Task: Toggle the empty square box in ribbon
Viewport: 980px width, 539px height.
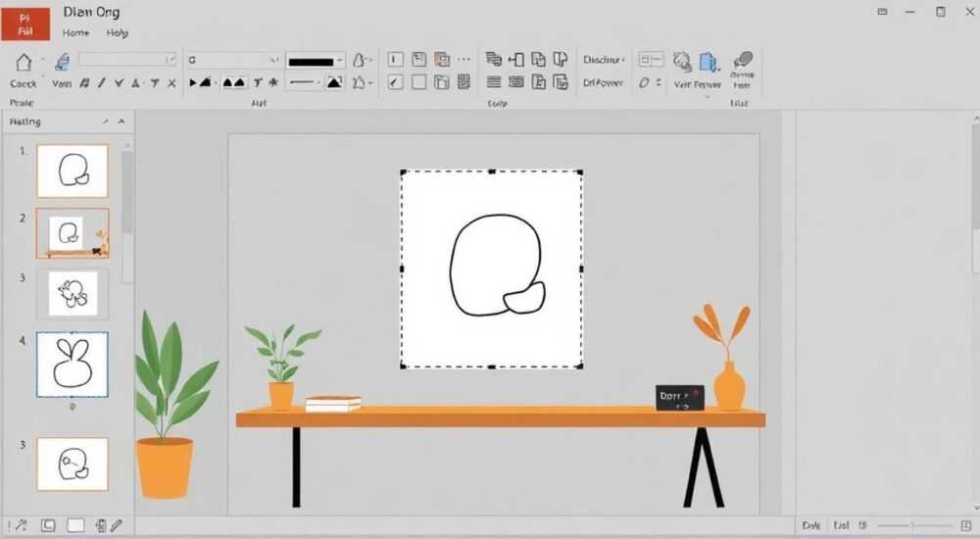Action: (418, 82)
